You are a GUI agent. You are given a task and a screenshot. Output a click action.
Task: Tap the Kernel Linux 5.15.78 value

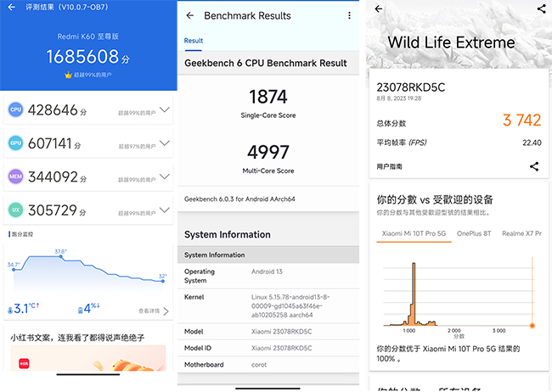(x=290, y=306)
